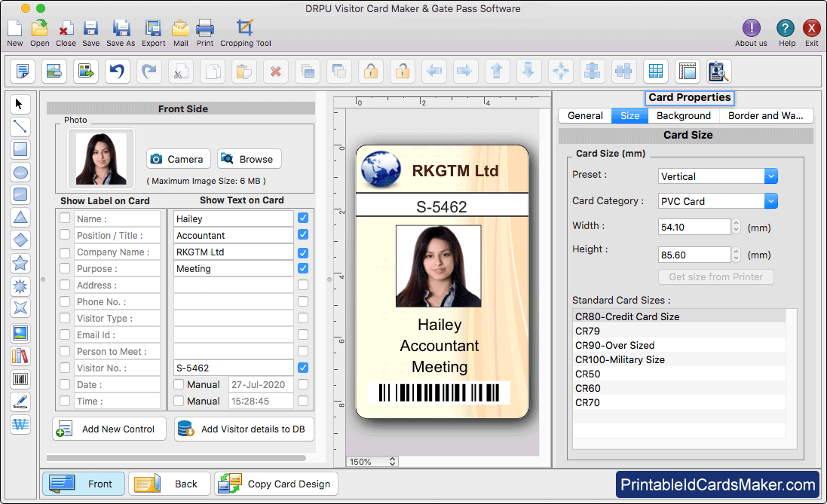Click the Company Name field RKGTM Ltd
Viewport: 827px width, 504px height.
pos(233,252)
